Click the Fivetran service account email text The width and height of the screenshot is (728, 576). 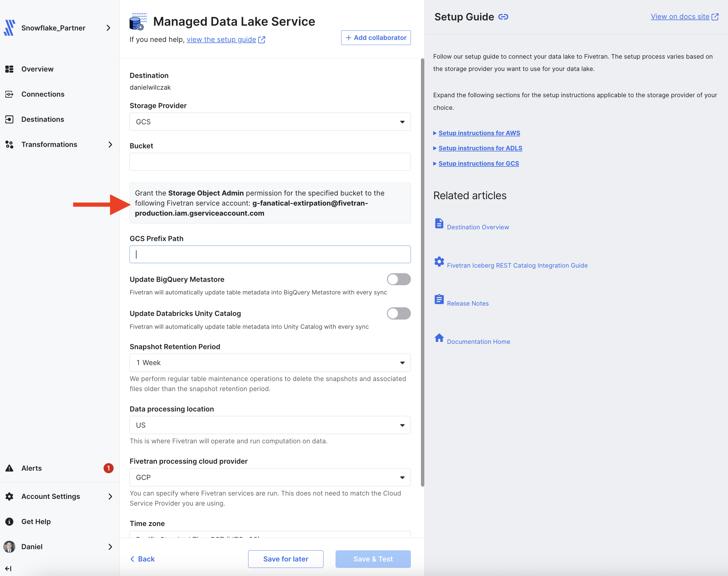(x=251, y=208)
